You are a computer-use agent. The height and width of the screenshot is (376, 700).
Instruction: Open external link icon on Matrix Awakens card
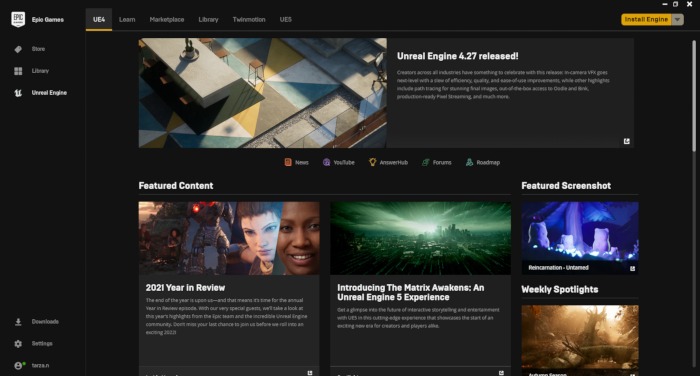click(501, 372)
